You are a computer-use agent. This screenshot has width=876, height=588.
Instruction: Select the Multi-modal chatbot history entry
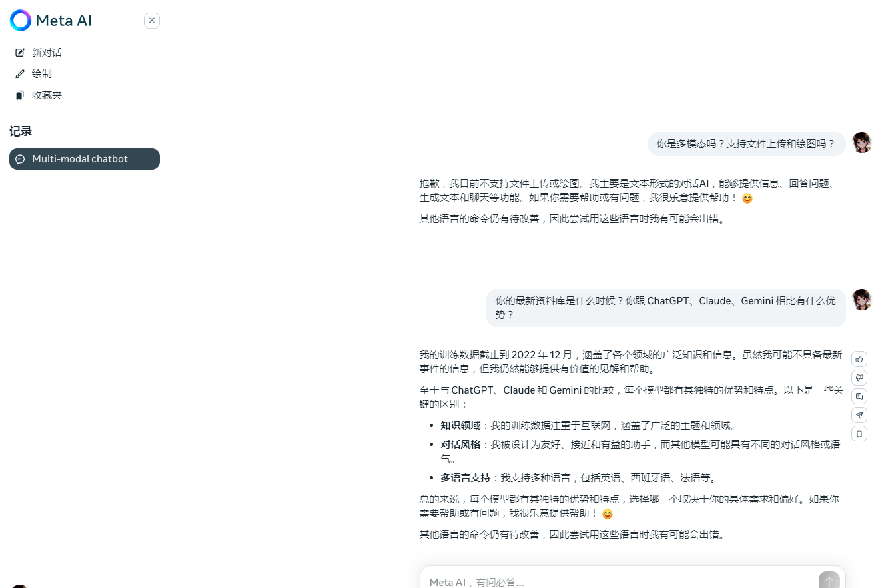coord(85,159)
